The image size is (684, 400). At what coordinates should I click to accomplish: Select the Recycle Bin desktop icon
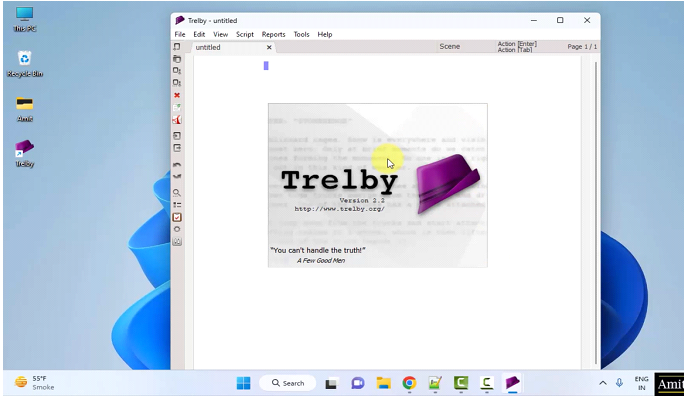[x=24, y=64]
